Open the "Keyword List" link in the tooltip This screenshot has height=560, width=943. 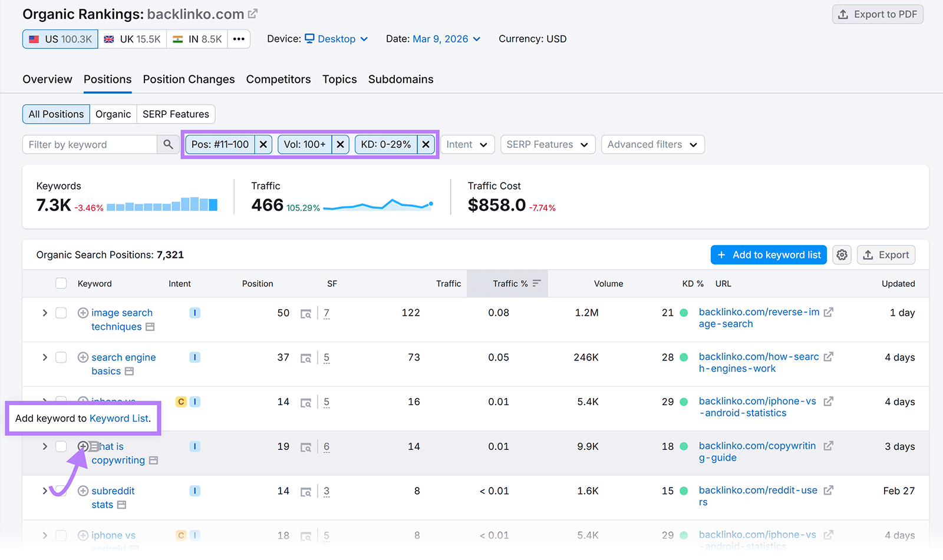[x=119, y=418]
